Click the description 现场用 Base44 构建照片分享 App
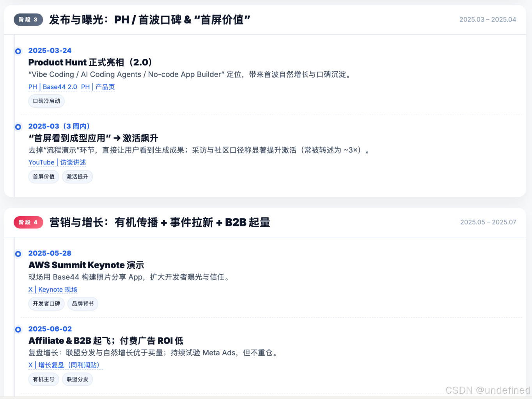Image resolution: width=532 pixels, height=399 pixels. coord(130,277)
